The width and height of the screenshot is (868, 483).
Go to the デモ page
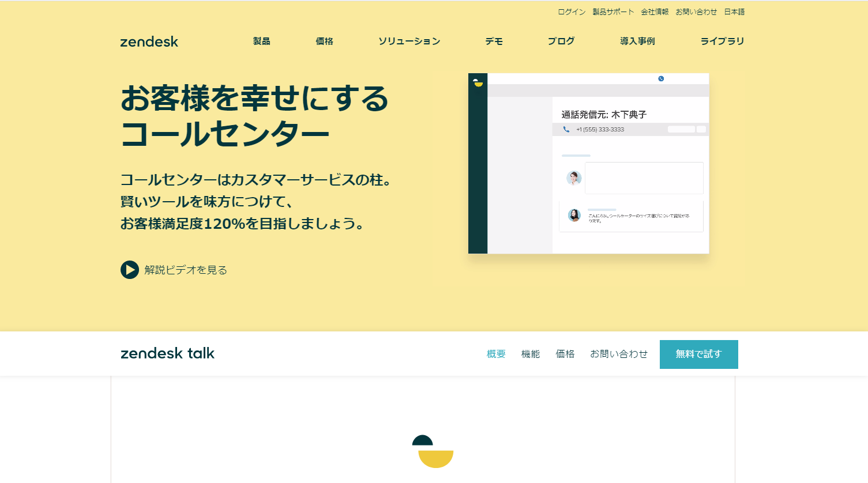(494, 41)
